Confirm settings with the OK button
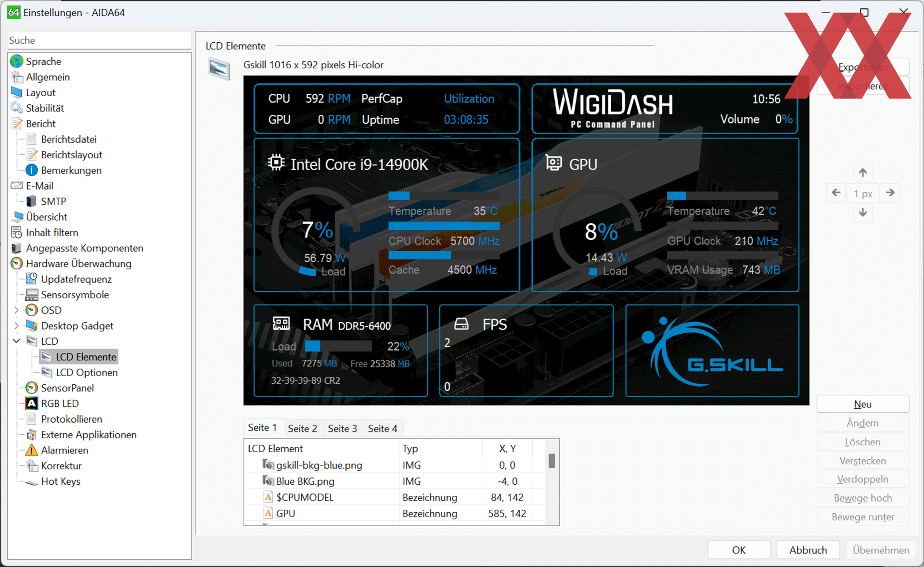924x567 pixels. coord(739,550)
